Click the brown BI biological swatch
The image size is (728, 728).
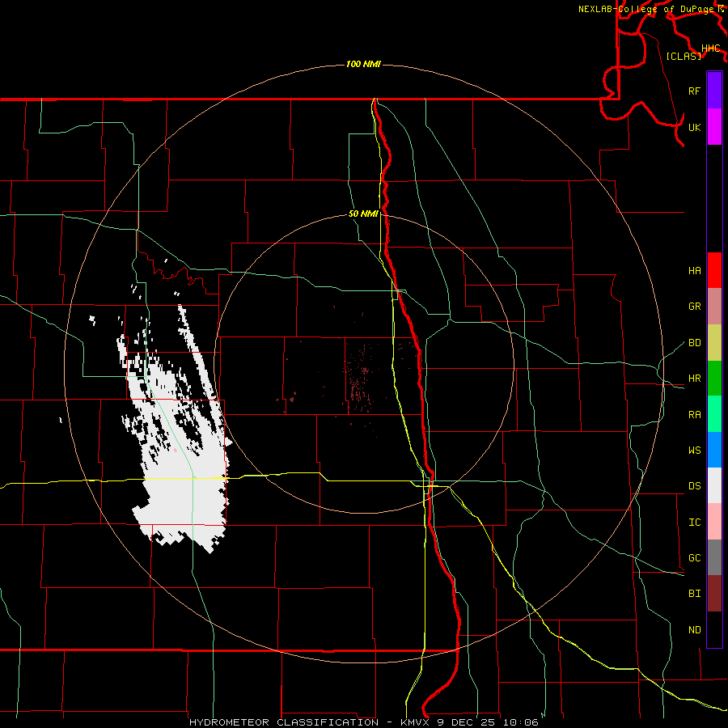click(714, 594)
